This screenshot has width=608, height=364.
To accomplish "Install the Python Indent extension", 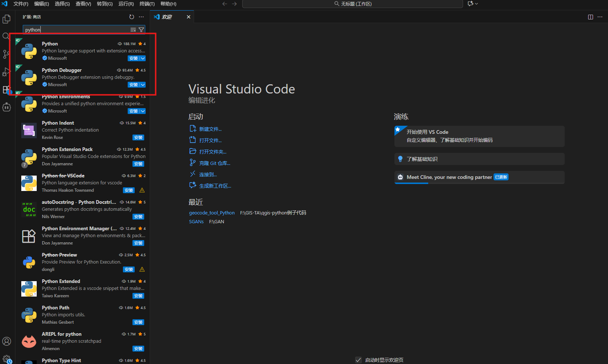I will [138, 137].
